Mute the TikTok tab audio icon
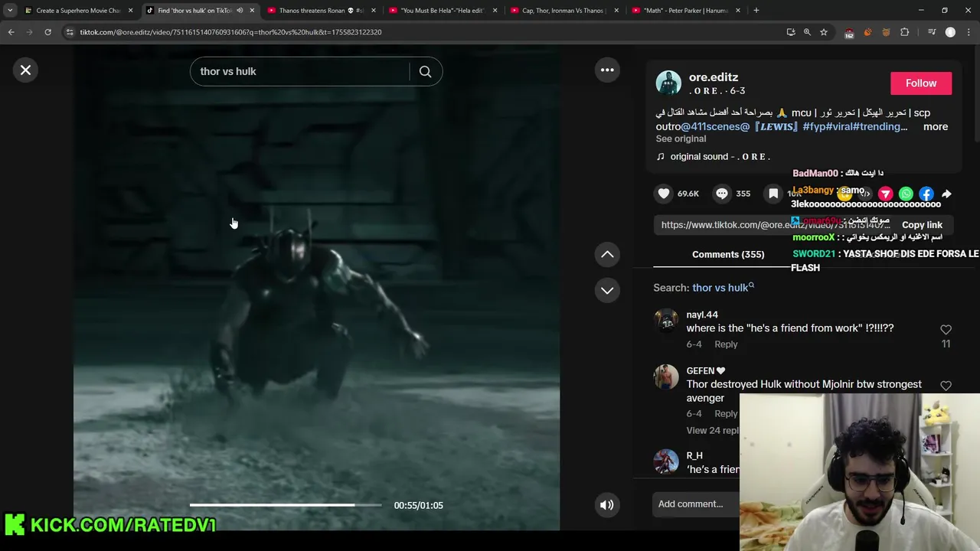Screen dimensions: 980x551 [x=240, y=11]
